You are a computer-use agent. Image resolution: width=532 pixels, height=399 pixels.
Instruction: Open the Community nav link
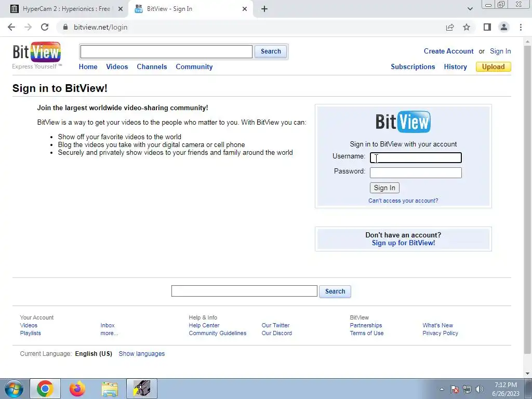click(x=194, y=67)
